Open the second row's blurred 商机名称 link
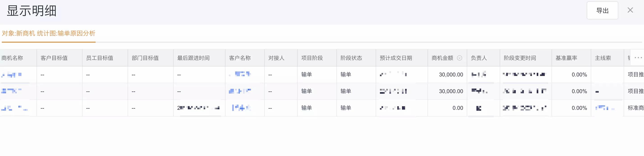Screen dimensions: 644x156 pyautogui.click(x=11, y=91)
